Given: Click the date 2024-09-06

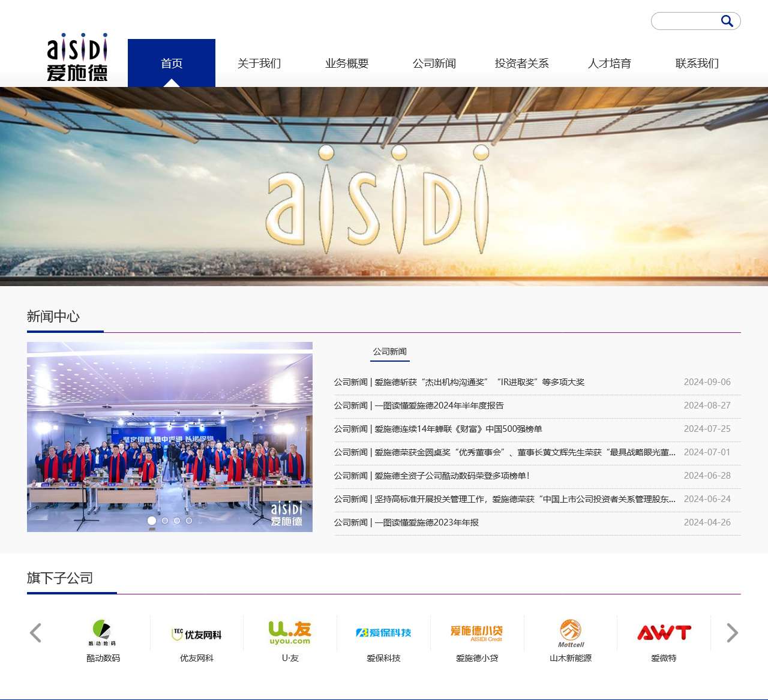Looking at the screenshot, I should (x=707, y=382).
